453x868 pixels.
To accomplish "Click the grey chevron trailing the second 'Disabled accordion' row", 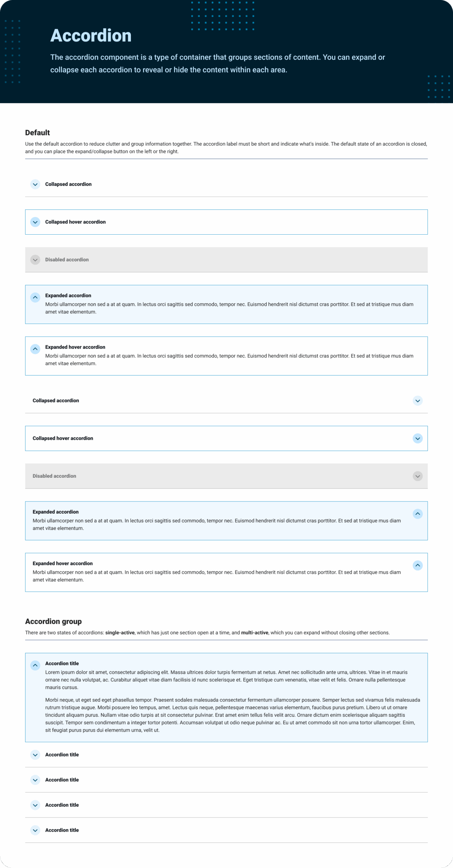I will (418, 476).
